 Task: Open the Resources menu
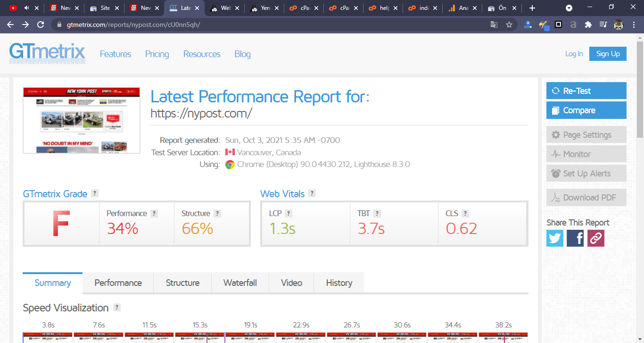point(202,54)
